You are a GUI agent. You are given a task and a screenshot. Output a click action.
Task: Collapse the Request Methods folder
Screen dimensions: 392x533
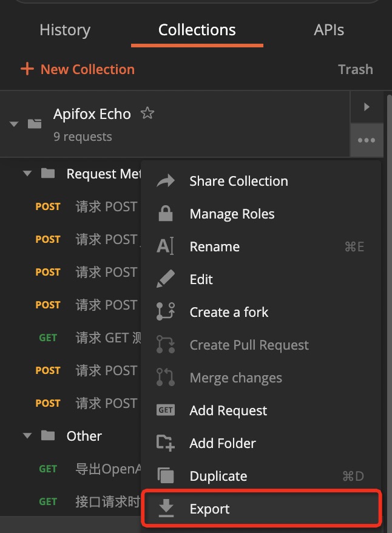tap(27, 173)
